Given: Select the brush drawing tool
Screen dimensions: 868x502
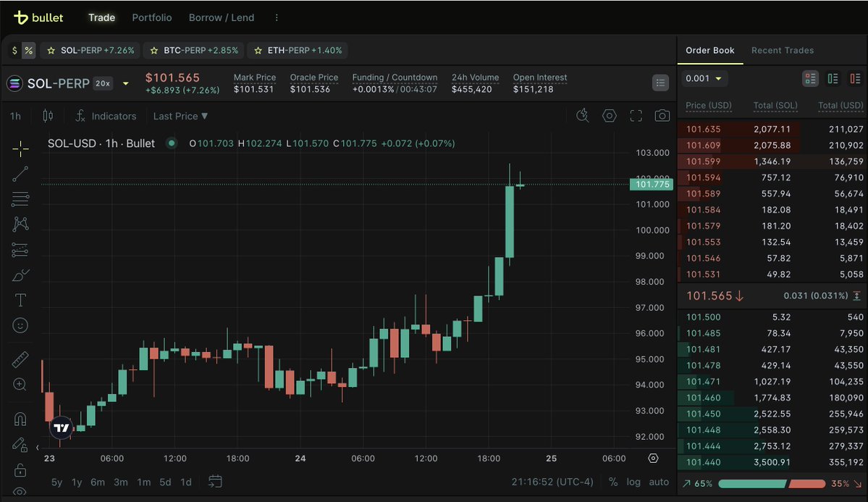Looking at the screenshot, I should [x=20, y=275].
